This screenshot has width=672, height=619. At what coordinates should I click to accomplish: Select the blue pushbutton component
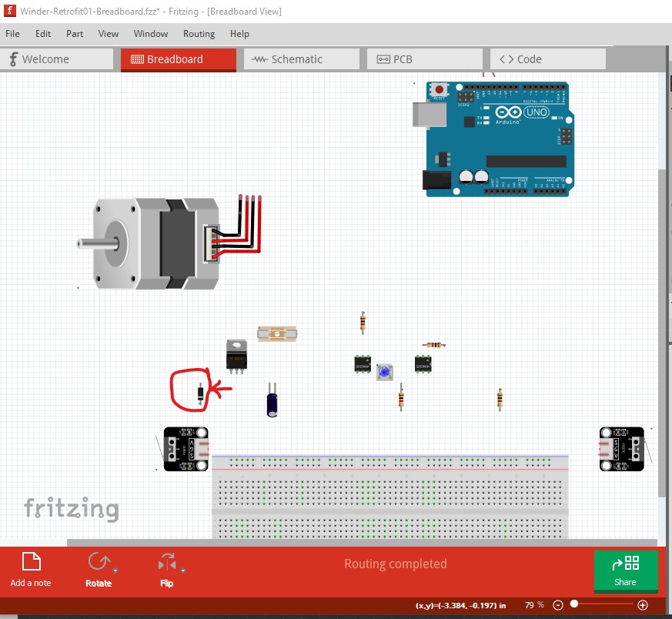(384, 372)
